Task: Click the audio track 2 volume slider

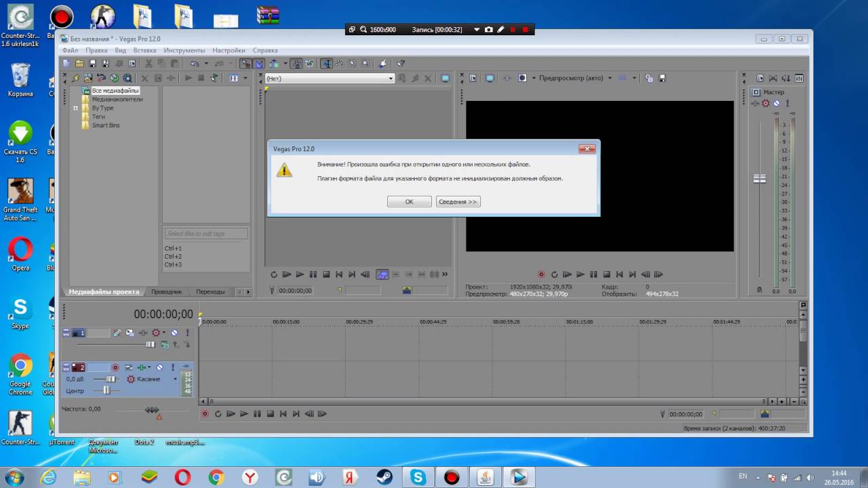Action: (x=111, y=379)
